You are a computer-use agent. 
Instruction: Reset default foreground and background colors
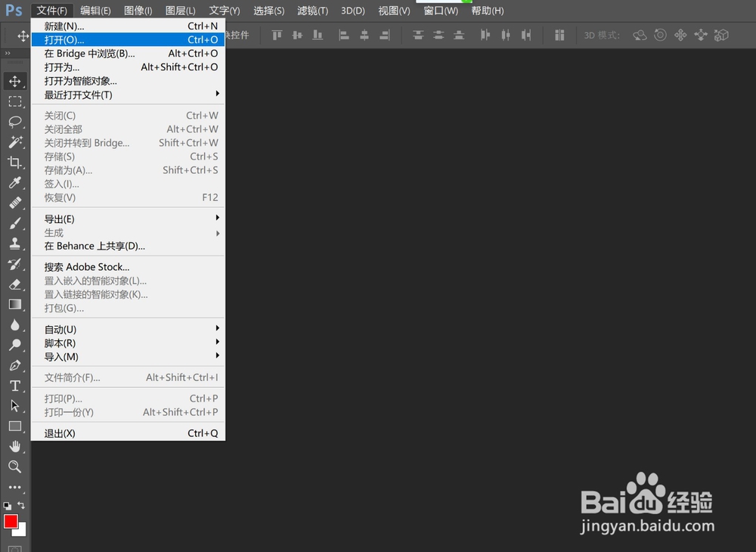tap(8, 506)
